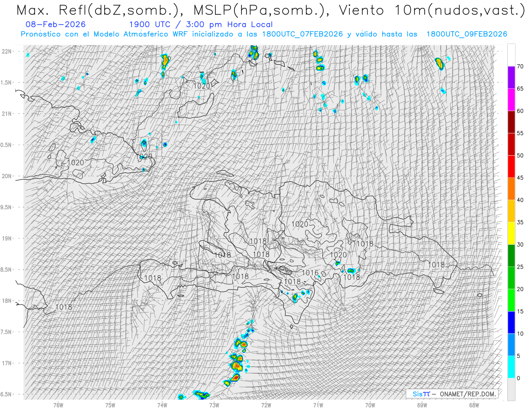Viewport: 532px width, 411px height.
Task: Click the cyan 0–5 dBZ colorbar segment
Action: pos(511,367)
